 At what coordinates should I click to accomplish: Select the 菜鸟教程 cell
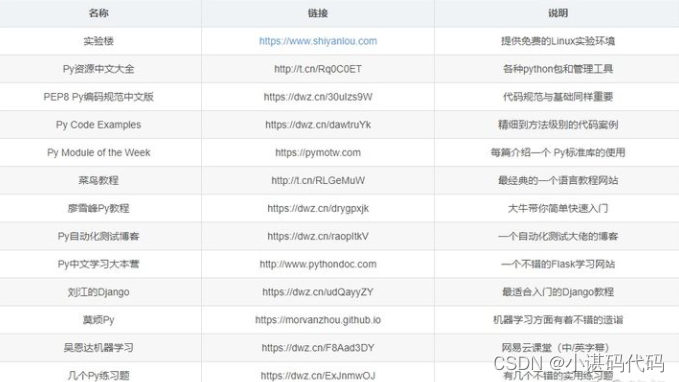pos(99,180)
